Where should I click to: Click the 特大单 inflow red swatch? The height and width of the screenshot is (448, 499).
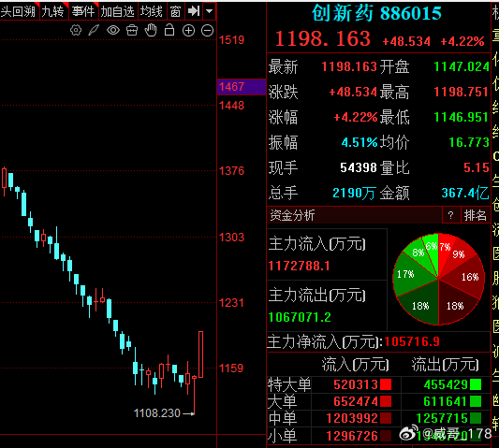pos(386,384)
